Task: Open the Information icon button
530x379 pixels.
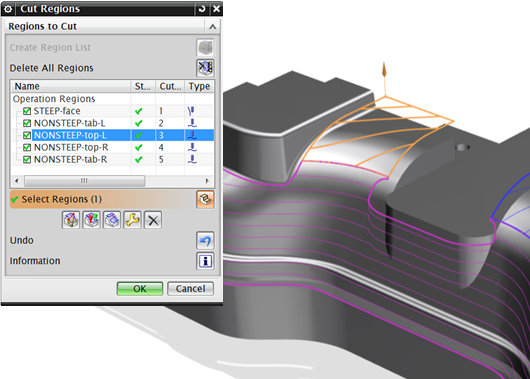Action: [205, 261]
